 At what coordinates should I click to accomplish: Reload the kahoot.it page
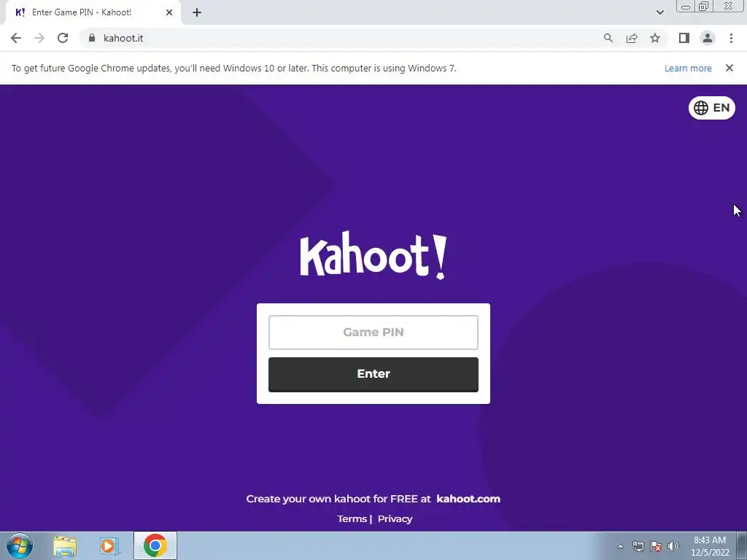pyautogui.click(x=63, y=38)
